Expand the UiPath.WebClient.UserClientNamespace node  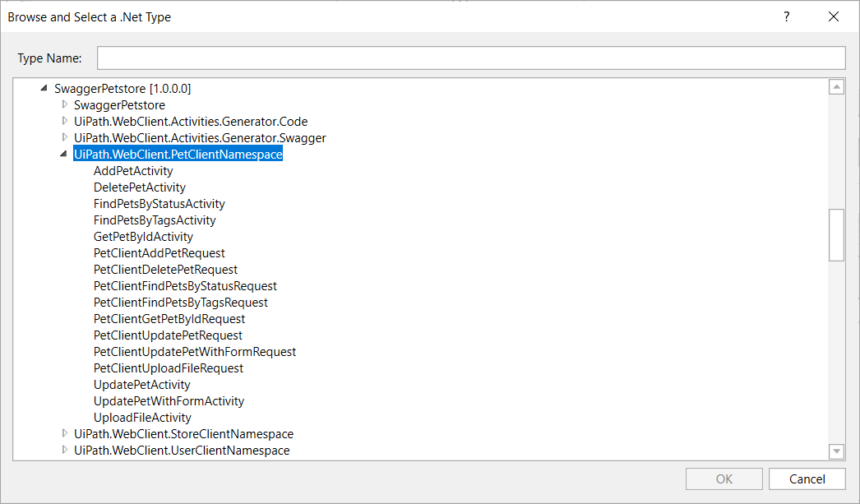(64, 450)
